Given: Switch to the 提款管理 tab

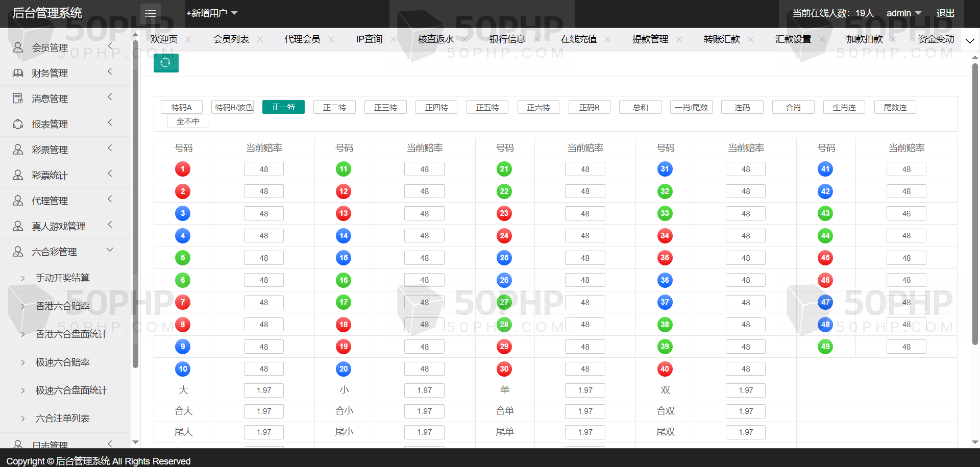Looking at the screenshot, I should 650,39.
